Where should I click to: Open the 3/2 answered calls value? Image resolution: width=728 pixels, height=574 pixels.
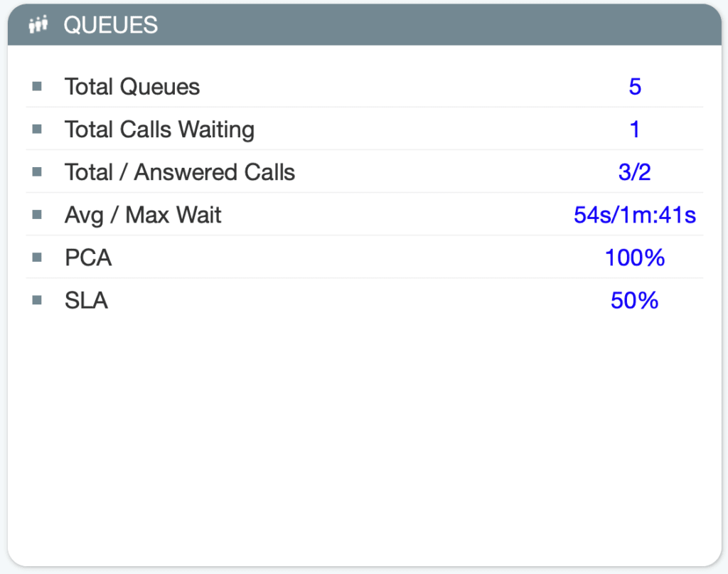point(635,172)
